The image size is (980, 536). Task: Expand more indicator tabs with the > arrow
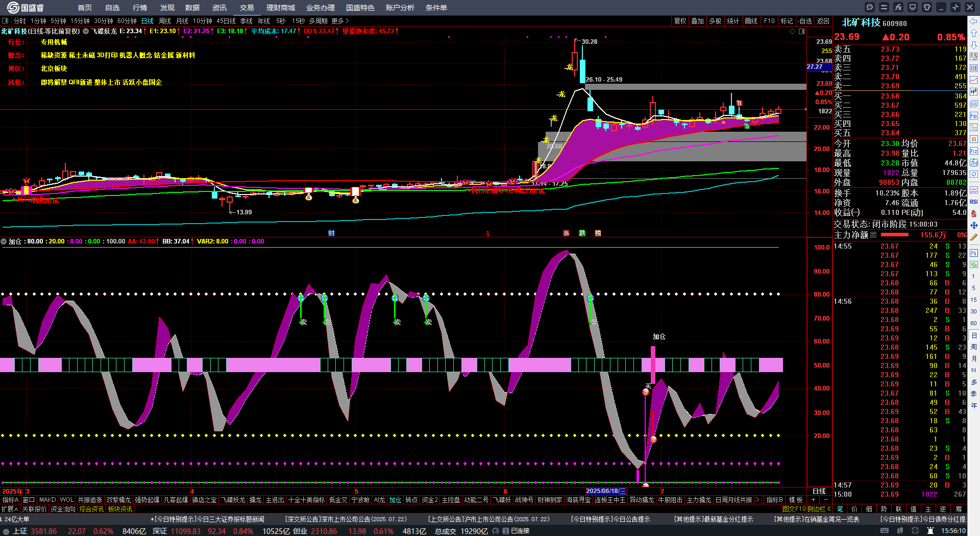757,500
